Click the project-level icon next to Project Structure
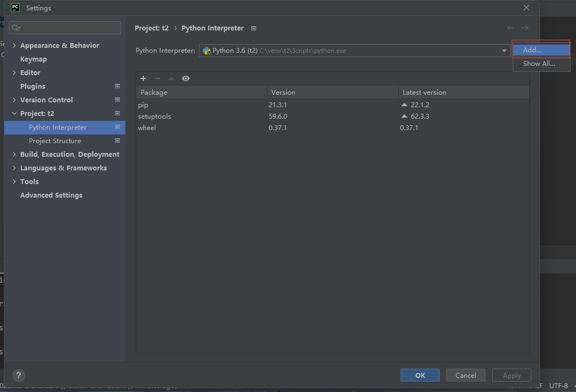 coord(118,140)
